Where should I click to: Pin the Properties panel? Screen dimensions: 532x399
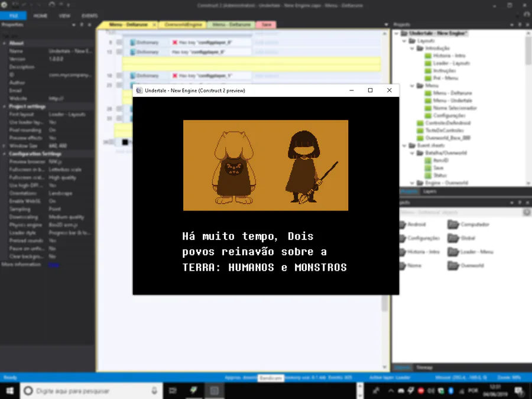(82, 25)
